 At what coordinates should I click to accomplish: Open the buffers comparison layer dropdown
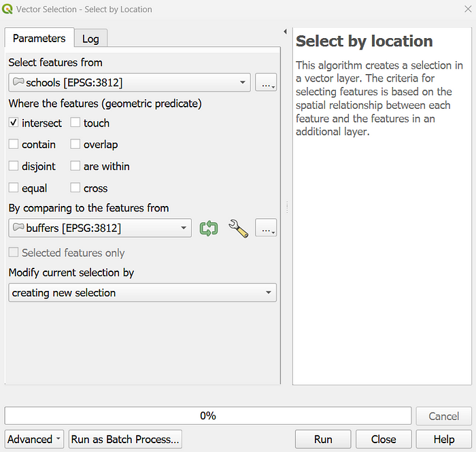point(100,228)
